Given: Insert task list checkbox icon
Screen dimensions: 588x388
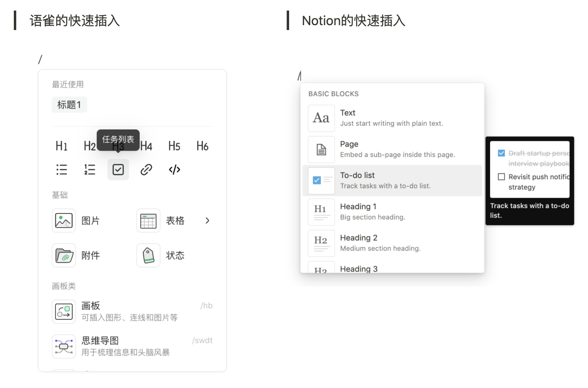Looking at the screenshot, I should coord(118,169).
